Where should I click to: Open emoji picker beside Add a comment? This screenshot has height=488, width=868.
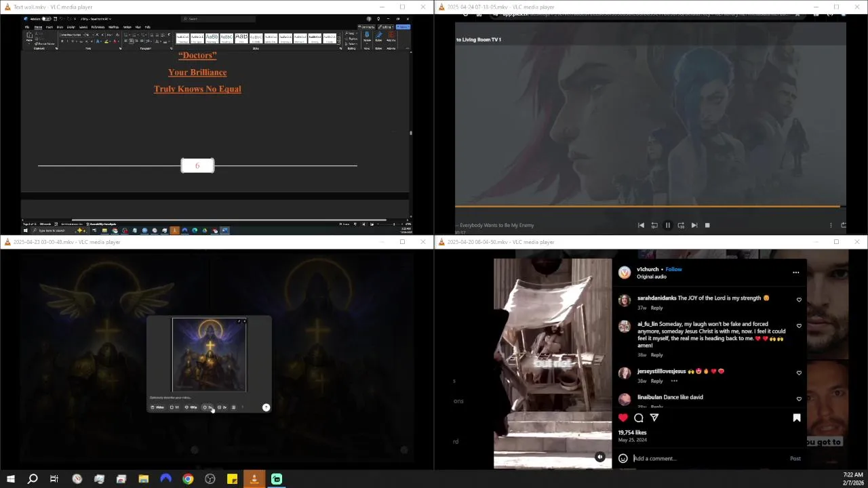click(623, 458)
